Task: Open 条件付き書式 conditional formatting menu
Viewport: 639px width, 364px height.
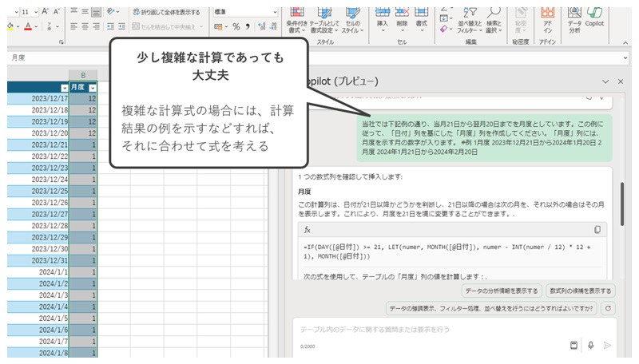Action: pyautogui.click(x=296, y=21)
